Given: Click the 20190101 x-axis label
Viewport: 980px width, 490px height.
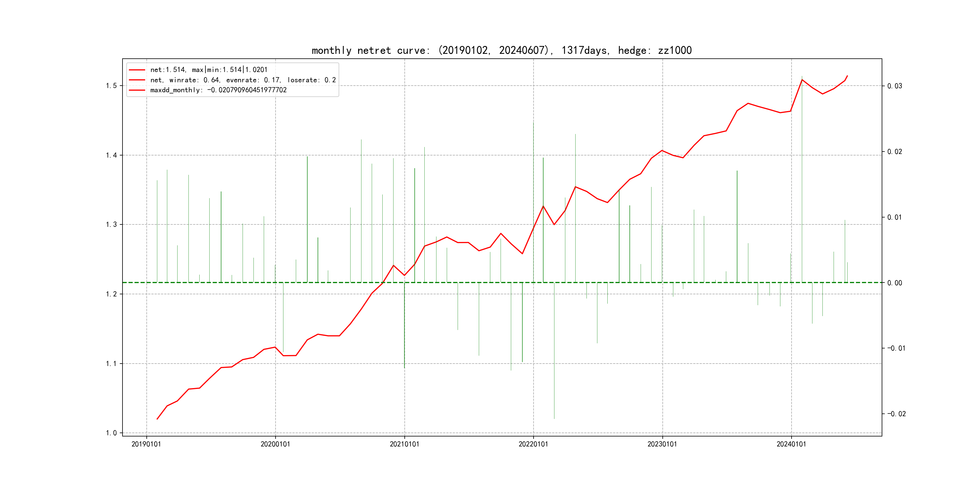Looking at the screenshot, I should click(146, 444).
